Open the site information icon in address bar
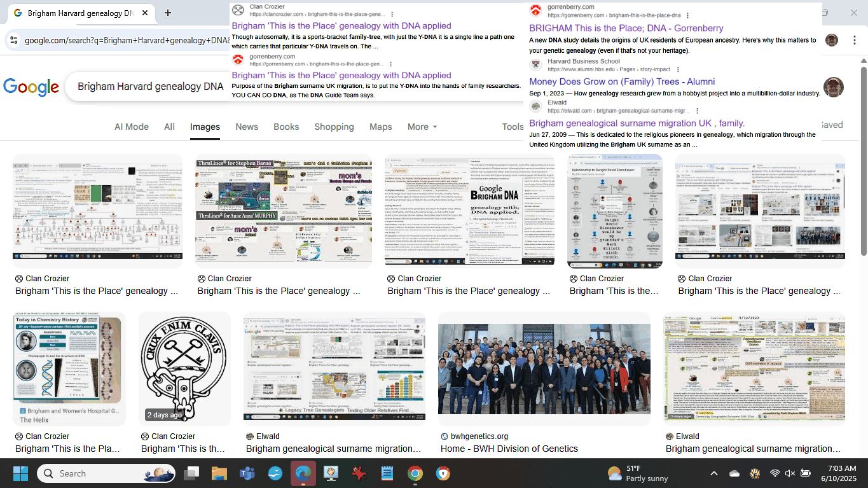Viewport: 868px width, 488px height. (13, 41)
